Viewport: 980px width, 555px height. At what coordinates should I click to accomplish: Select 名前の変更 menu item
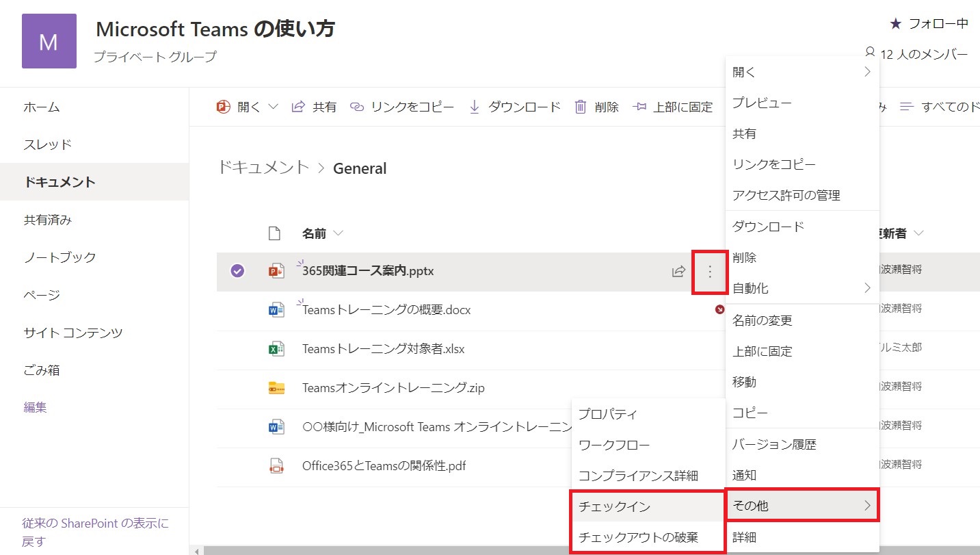(802, 320)
